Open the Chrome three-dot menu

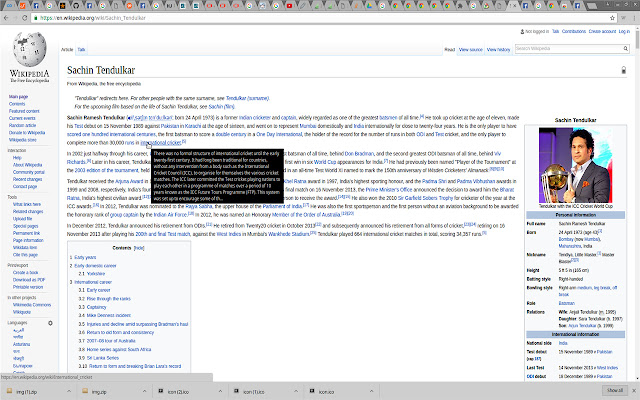click(x=631, y=18)
